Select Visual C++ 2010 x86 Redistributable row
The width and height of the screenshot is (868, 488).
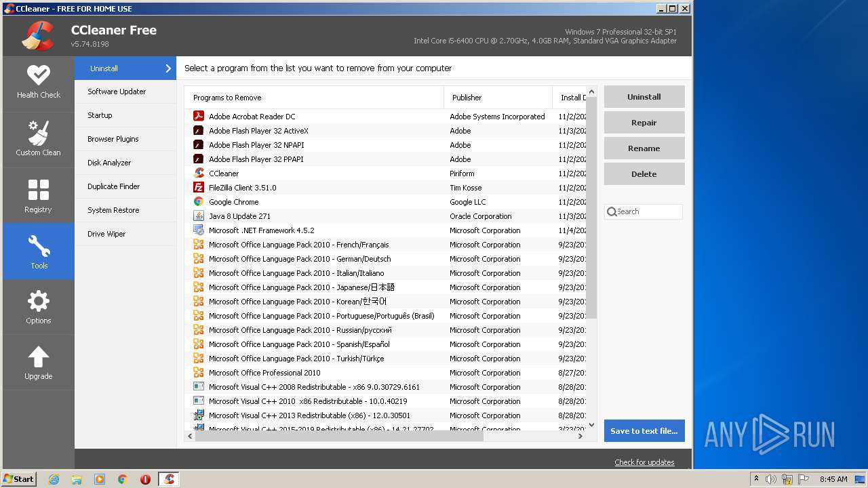[385, 401]
